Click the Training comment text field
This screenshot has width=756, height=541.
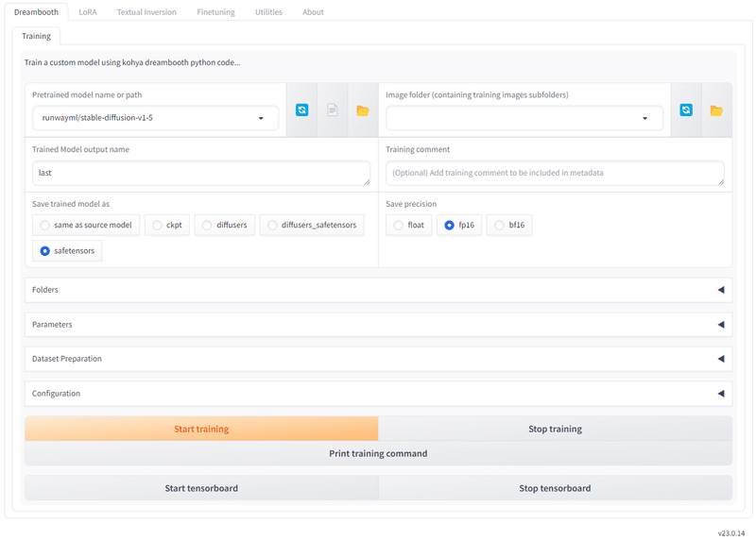click(555, 173)
